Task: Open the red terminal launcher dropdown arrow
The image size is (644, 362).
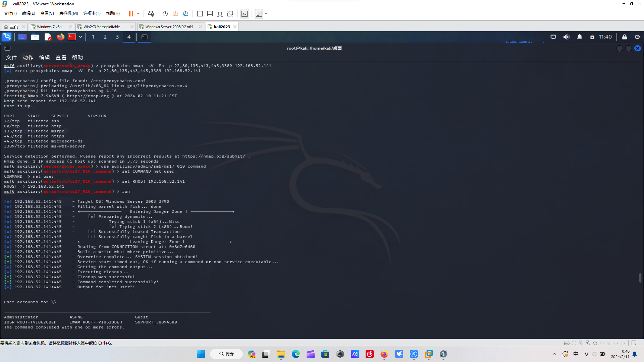Action: pos(80,37)
